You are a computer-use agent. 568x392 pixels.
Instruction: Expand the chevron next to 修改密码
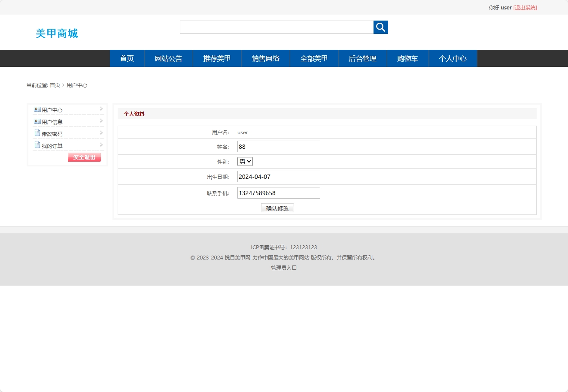[x=101, y=133]
